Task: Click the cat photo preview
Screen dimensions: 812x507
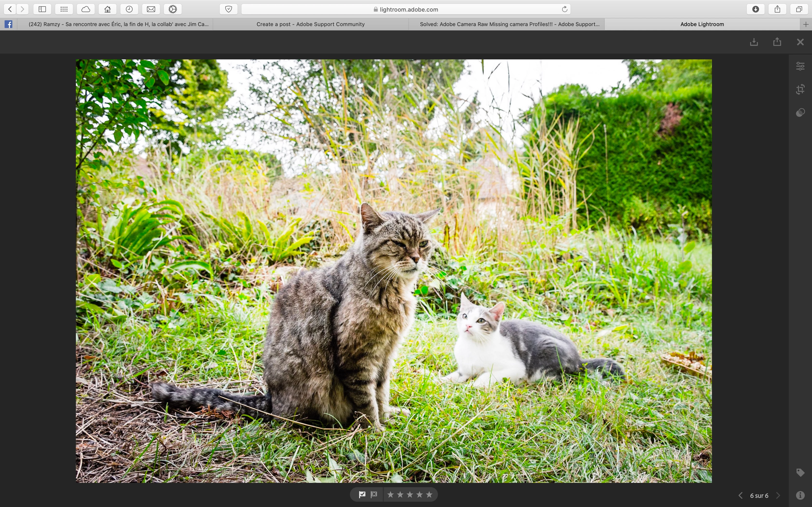Action: (394, 271)
